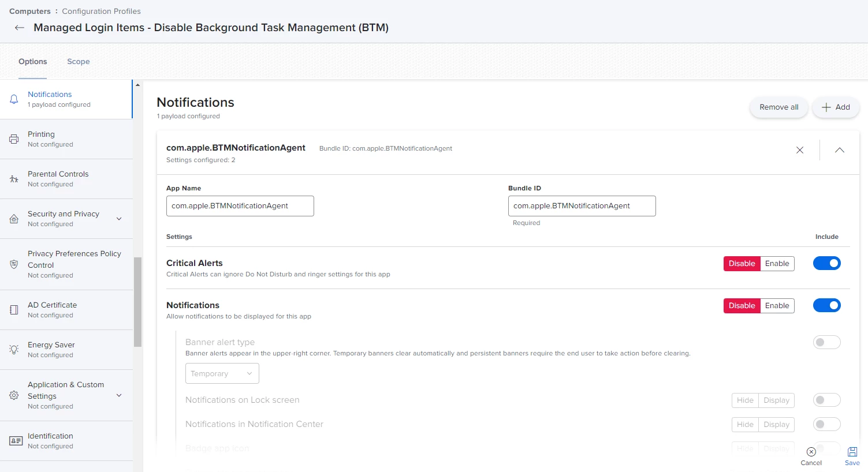Viewport: 868px width, 472px height.
Task: Click the Printing printer icon
Action: pos(14,139)
